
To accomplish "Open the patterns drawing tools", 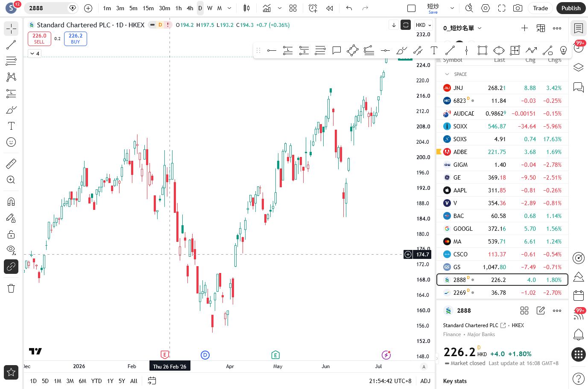I will click(x=11, y=77).
